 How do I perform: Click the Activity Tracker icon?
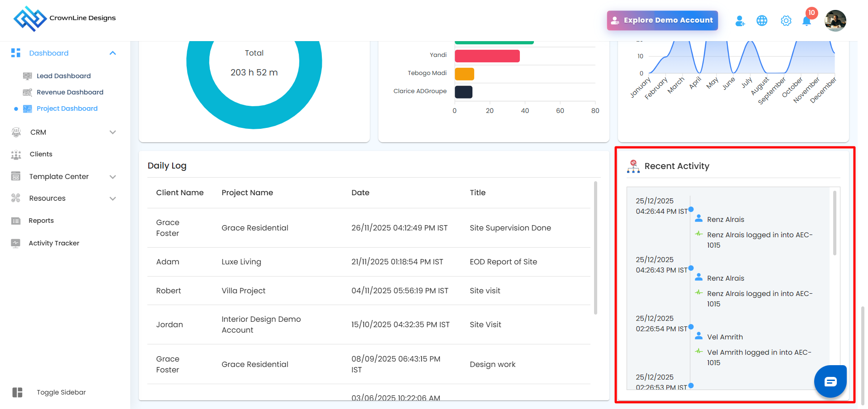[16, 243]
